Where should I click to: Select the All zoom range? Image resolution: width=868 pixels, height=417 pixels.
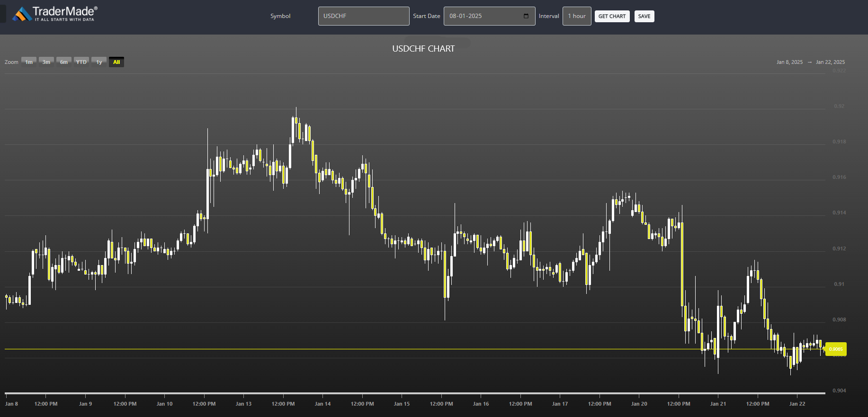pyautogui.click(x=116, y=62)
